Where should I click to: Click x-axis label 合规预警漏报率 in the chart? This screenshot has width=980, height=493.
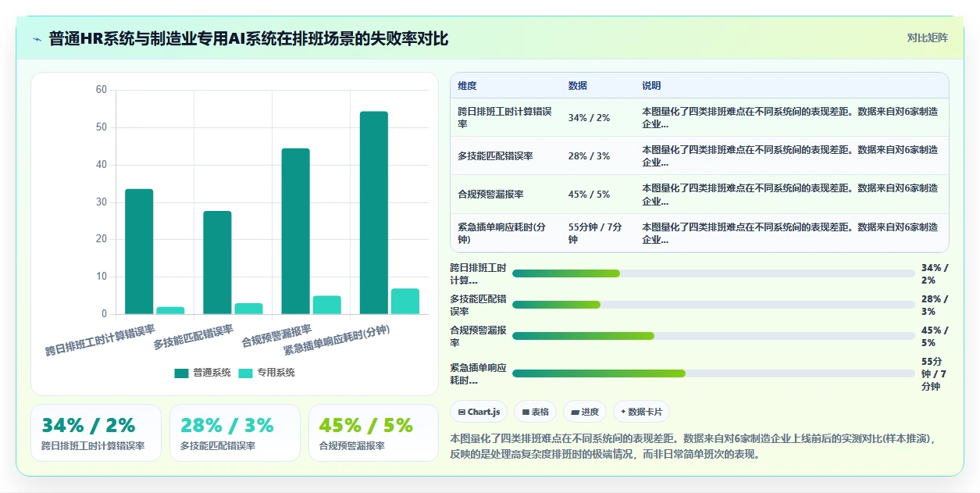(x=276, y=336)
